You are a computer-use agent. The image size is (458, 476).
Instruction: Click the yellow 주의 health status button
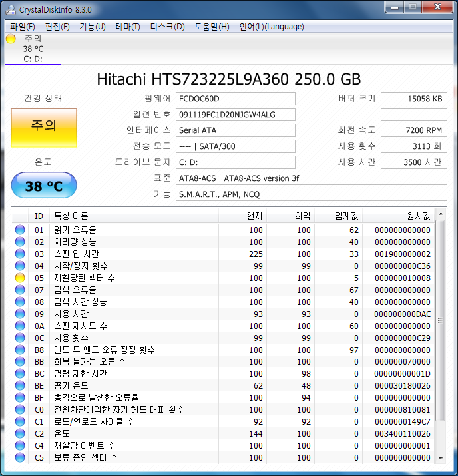click(44, 126)
